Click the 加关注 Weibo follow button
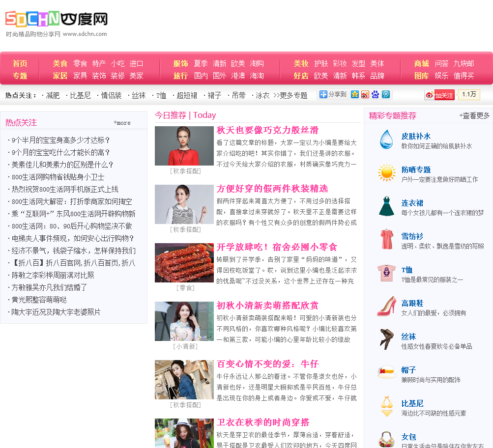This screenshot has height=448, width=493. click(439, 95)
